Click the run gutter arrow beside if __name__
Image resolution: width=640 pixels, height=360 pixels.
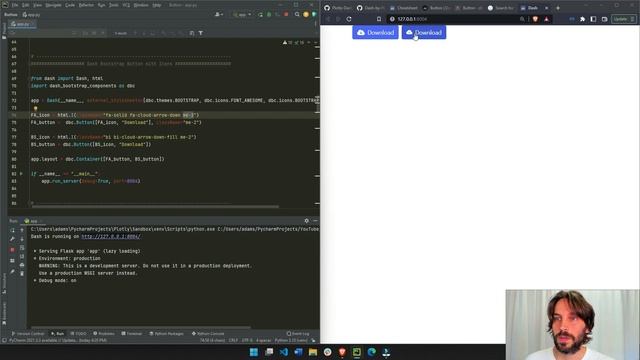click(x=21, y=174)
